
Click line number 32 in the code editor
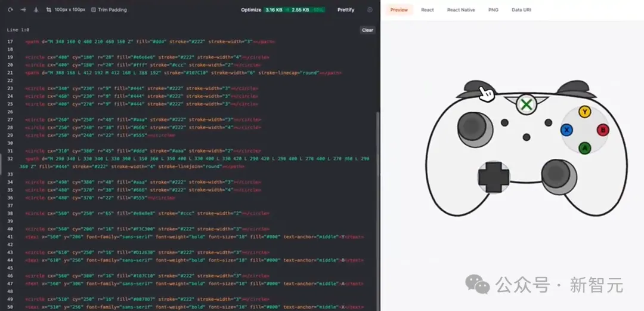[x=10, y=159]
